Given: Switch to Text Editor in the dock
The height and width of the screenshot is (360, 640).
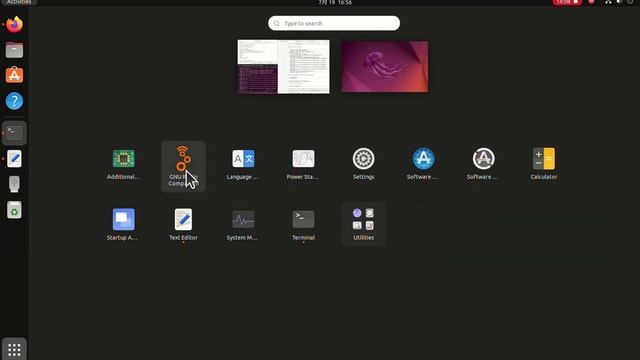Looking at the screenshot, I should pos(14,159).
